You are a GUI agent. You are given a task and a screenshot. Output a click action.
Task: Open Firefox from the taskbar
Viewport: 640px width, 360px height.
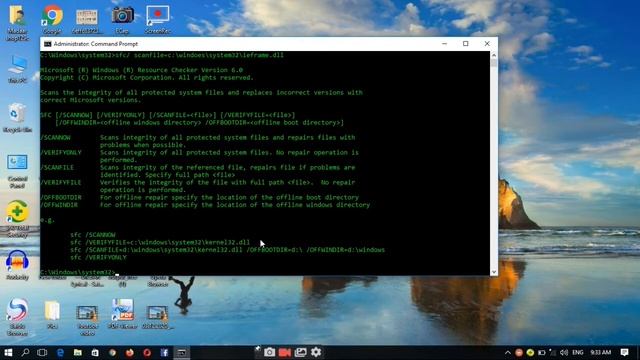pyautogui.click(x=130, y=352)
